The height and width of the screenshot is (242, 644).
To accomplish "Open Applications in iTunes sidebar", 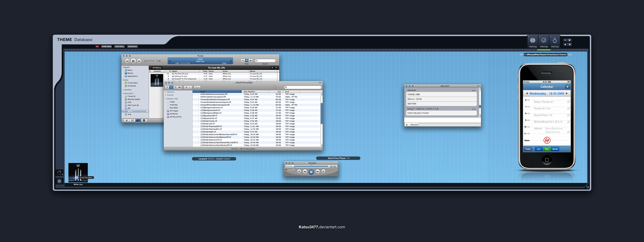I will point(131,76).
